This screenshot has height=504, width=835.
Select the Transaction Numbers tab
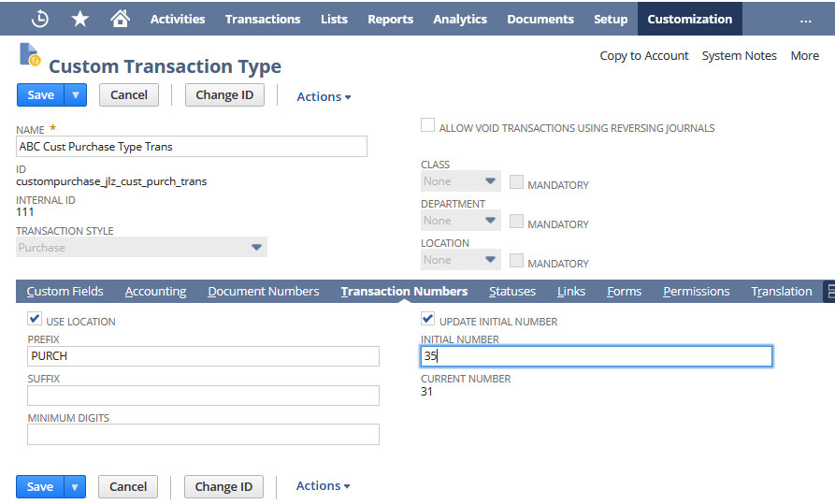(x=404, y=292)
